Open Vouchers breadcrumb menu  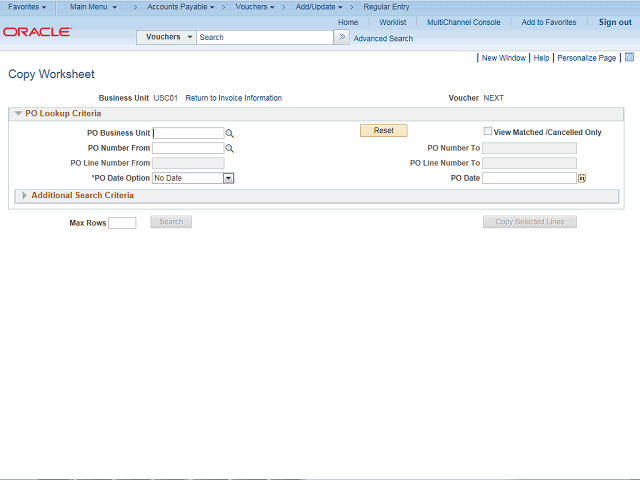pos(255,7)
